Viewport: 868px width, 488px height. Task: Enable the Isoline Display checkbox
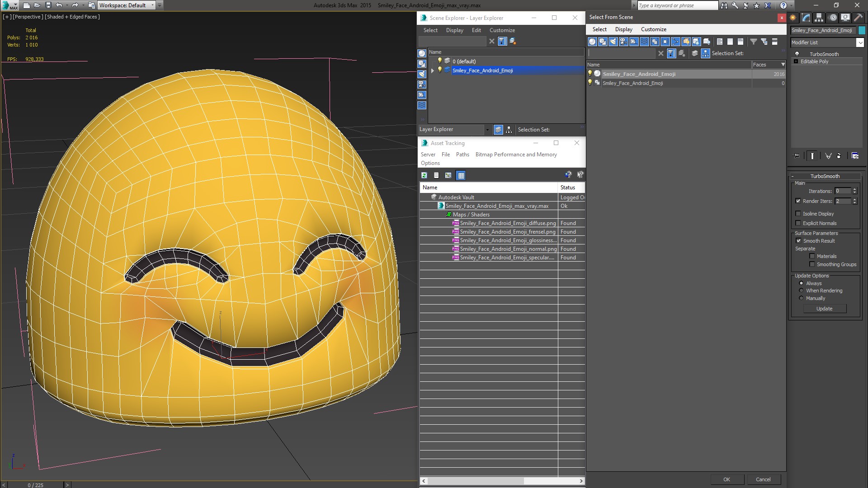point(798,214)
